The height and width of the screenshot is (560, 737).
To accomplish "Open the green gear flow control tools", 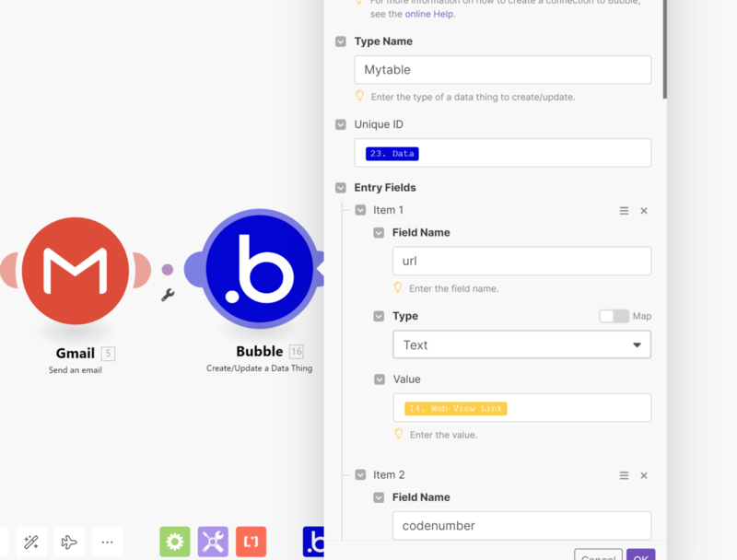I will [175, 542].
